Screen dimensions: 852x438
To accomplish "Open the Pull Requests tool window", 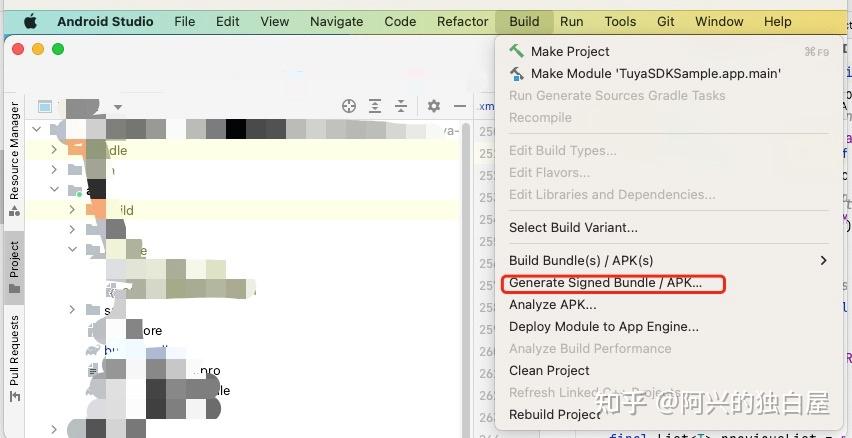I will (x=15, y=359).
